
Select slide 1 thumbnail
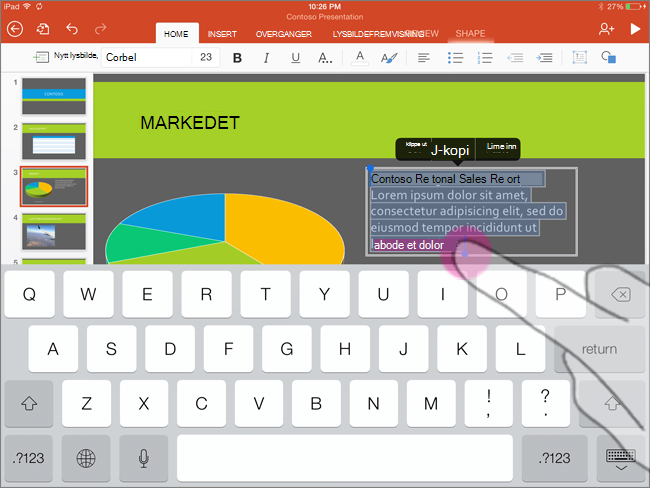tap(54, 96)
